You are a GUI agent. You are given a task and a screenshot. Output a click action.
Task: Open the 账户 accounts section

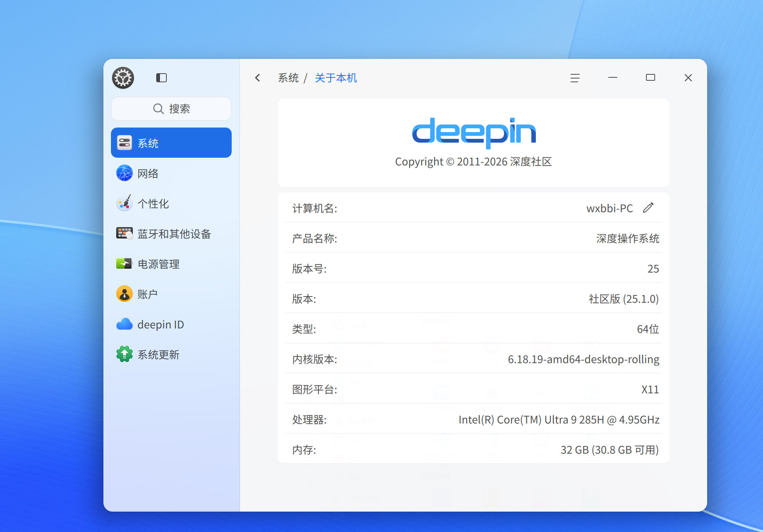pyautogui.click(x=148, y=294)
